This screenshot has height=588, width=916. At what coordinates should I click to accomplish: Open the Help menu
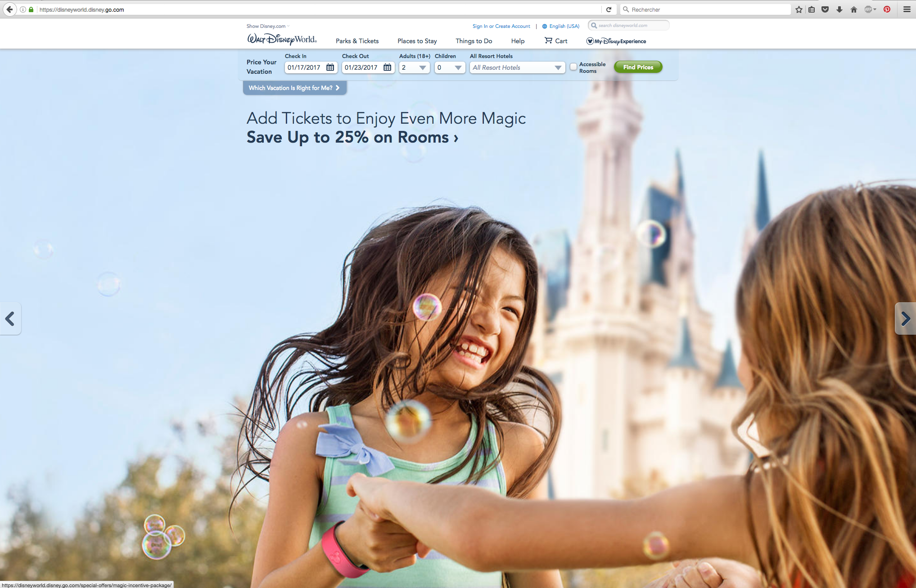(x=518, y=41)
